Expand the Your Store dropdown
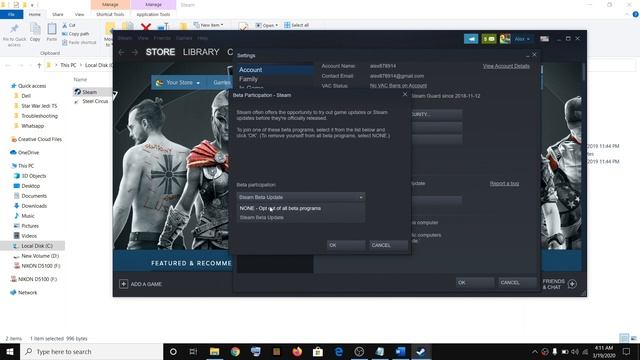Image resolution: width=640 pixels, height=360 pixels. click(178, 82)
